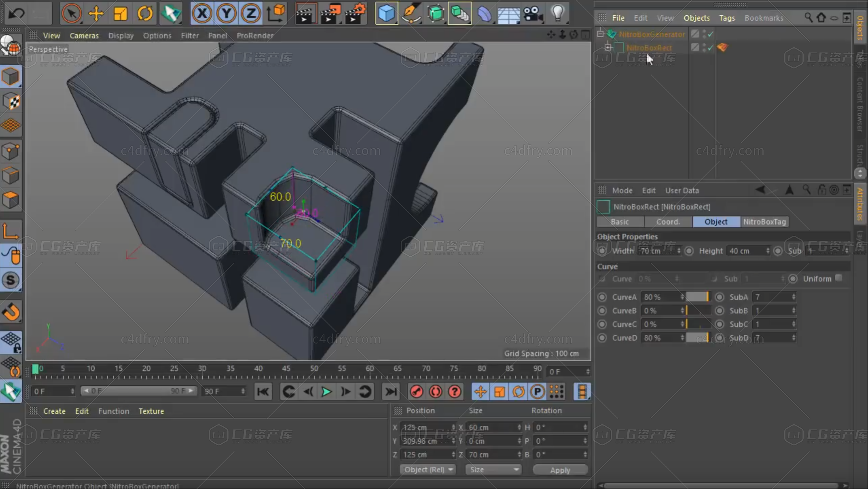Open viewport View menu
Image resolution: width=868 pixels, height=489 pixels.
tap(51, 36)
